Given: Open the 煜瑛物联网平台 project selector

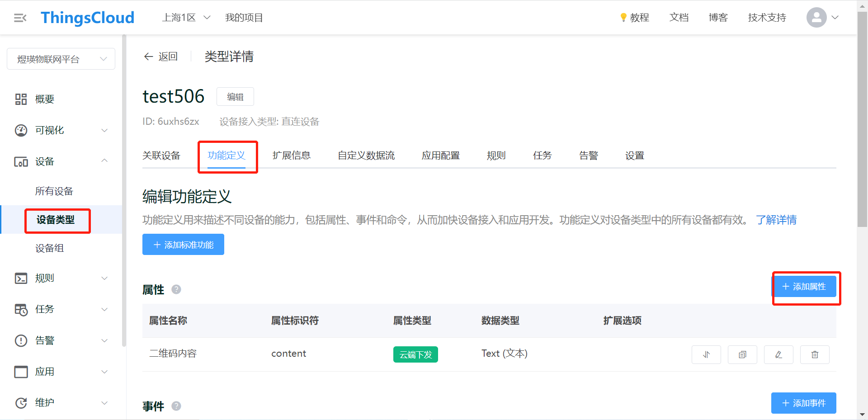Looking at the screenshot, I should pos(61,59).
